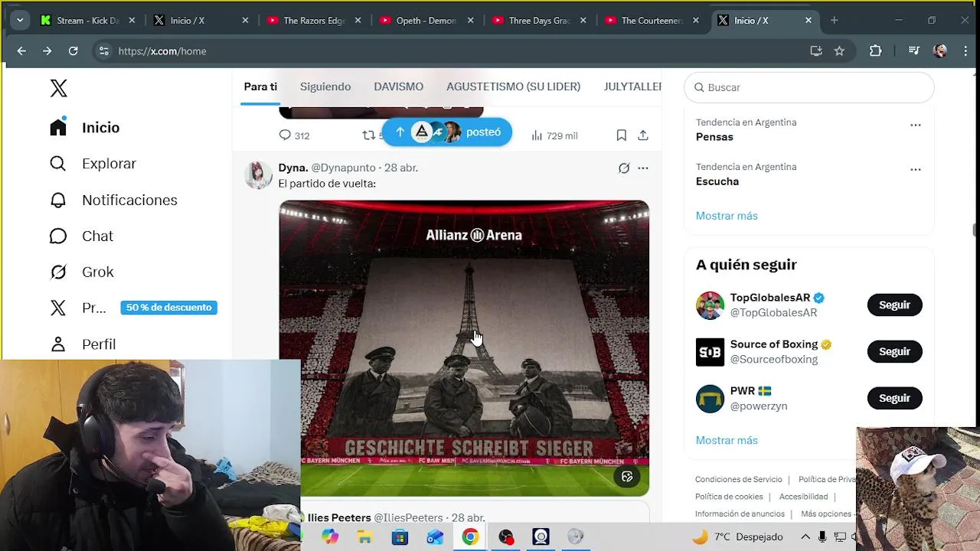This screenshot has width=980, height=551.
Task: Open Chrome profile avatar
Action: coord(940,51)
